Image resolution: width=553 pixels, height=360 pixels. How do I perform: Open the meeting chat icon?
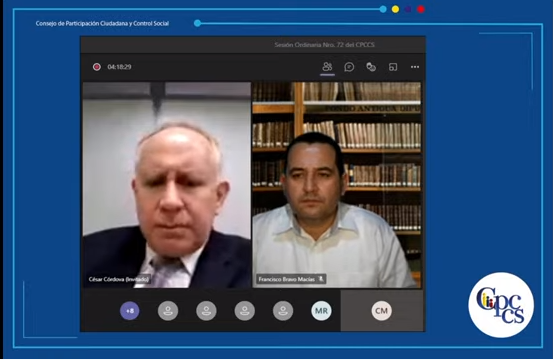coord(349,67)
